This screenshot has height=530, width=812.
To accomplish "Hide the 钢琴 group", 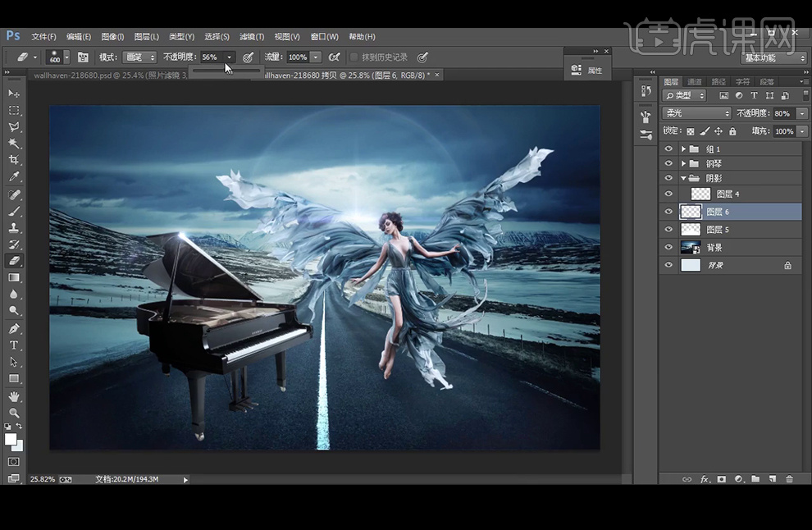I will tap(668, 163).
